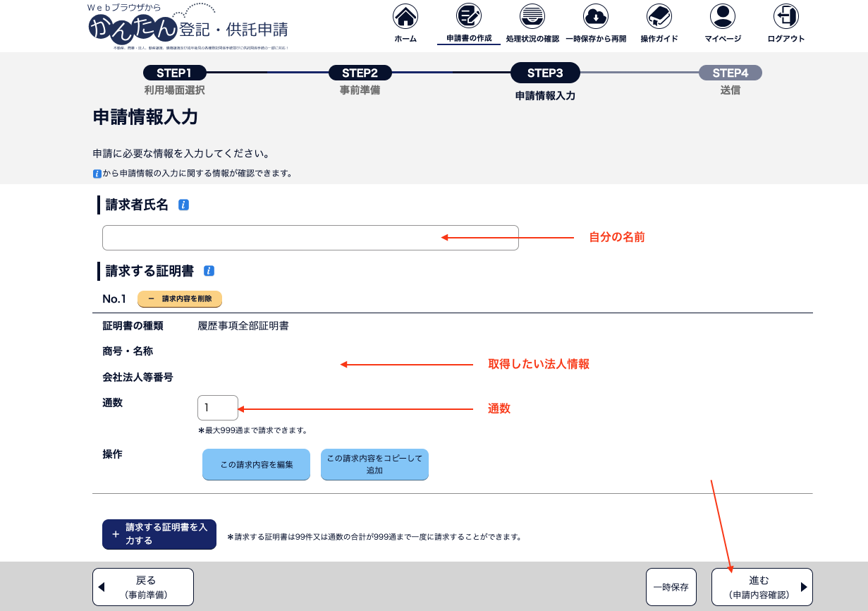
Task: Click この請求内容を編集 button
Action: (x=256, y=465)
